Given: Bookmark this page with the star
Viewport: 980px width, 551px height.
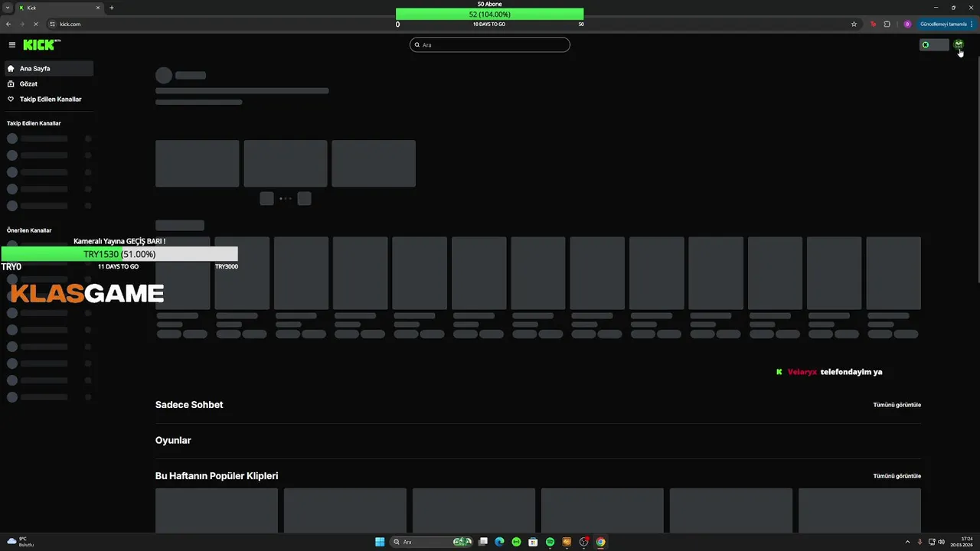Looking at the screenshot, I should (x=854, y=24).
